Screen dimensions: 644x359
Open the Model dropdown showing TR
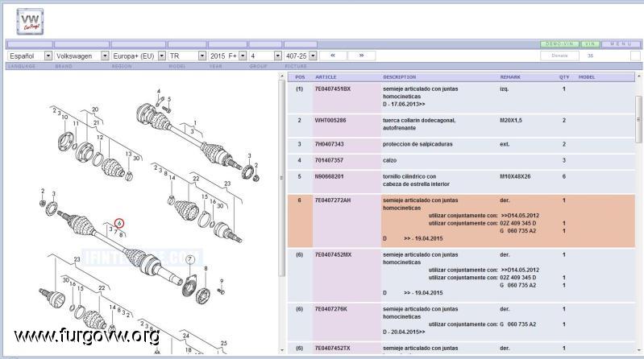[x=187, y=56]
